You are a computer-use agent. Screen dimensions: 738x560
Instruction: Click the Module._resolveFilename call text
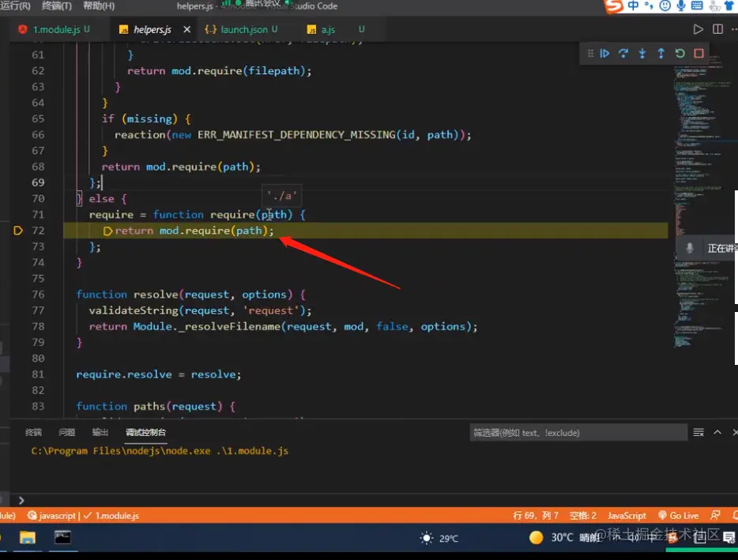tap(206, 326)
